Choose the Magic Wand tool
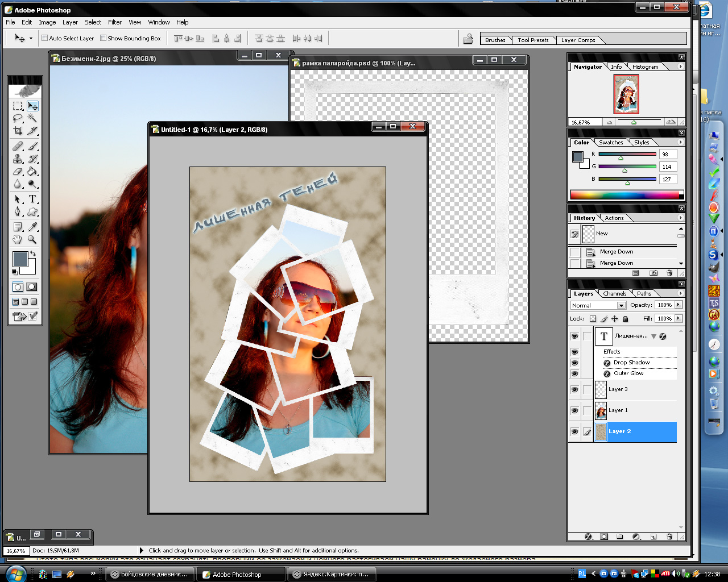The width and height of the screenshot is (728, 582). [x=32, y=118]
